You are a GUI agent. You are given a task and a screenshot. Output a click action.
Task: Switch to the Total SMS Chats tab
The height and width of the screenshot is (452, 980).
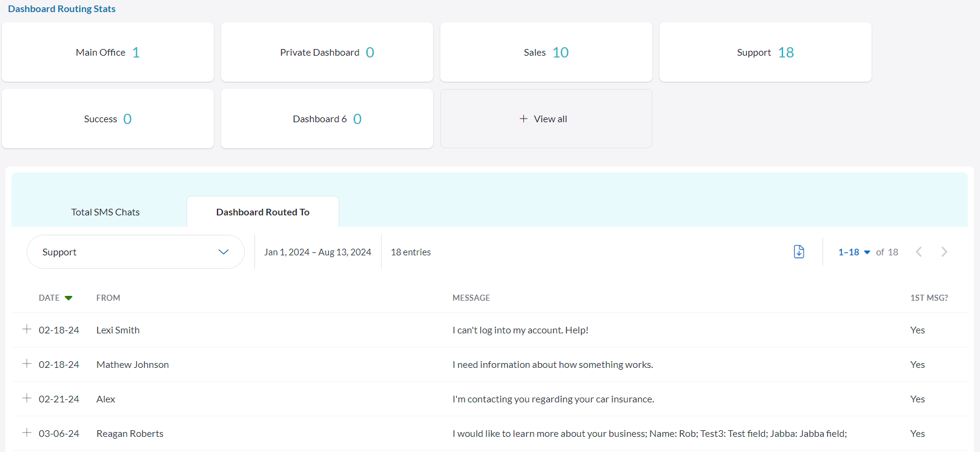105,212
